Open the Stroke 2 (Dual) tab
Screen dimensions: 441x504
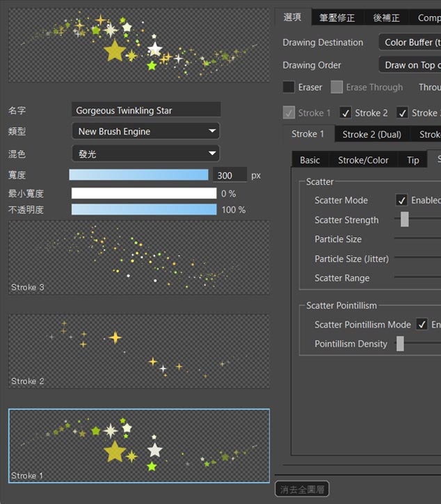pos(371,134)
